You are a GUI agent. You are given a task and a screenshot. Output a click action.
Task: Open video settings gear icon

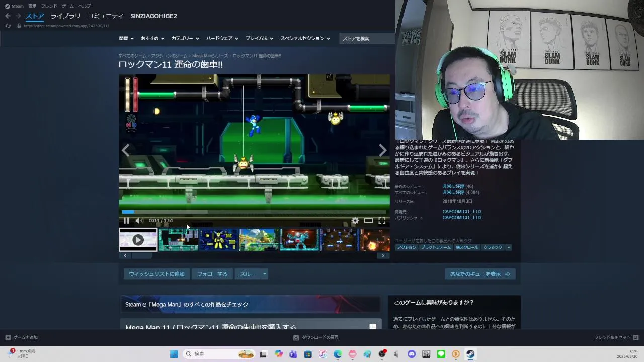[355, 221]
